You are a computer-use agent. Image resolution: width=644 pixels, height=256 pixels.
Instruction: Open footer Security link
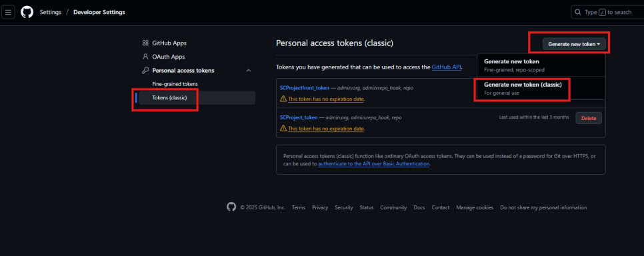click(344, 207)
